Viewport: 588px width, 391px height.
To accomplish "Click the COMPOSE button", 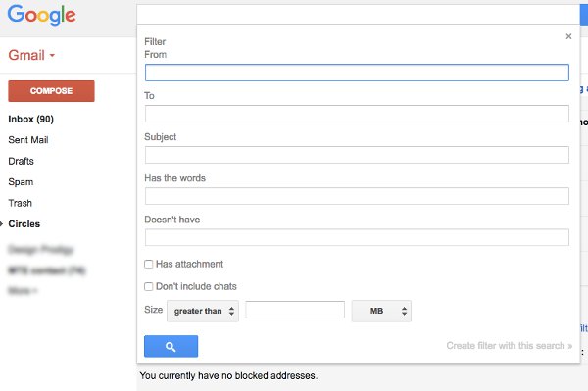I will 51,91.
